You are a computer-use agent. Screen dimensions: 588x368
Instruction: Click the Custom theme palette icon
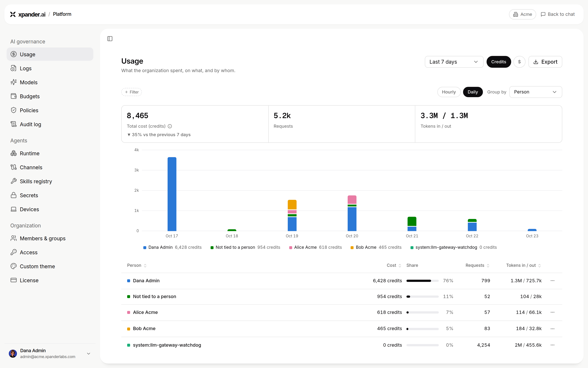pos(14,266)
